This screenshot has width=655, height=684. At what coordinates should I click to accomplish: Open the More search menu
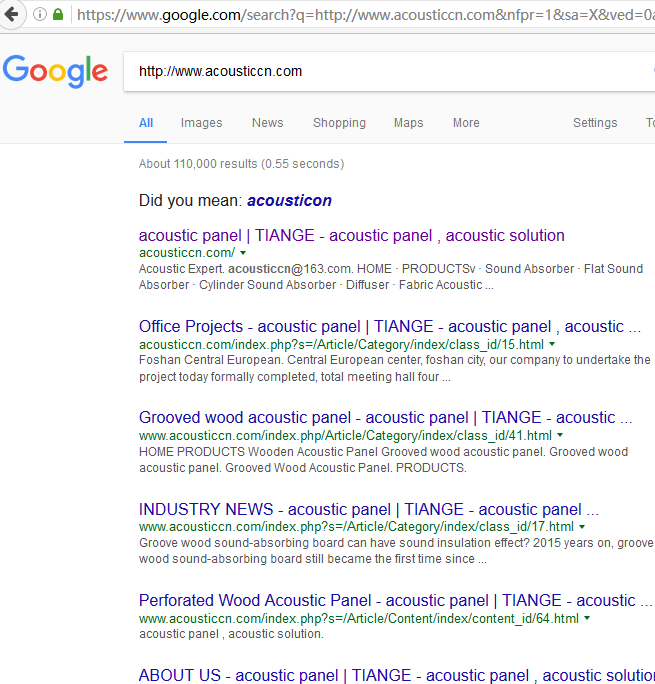click(466, 123)
